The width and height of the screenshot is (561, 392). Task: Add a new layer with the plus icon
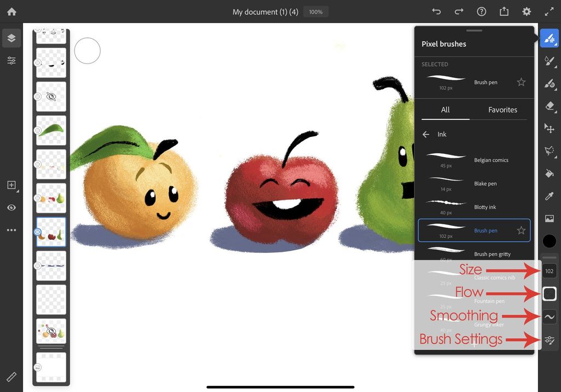[12, 185]
